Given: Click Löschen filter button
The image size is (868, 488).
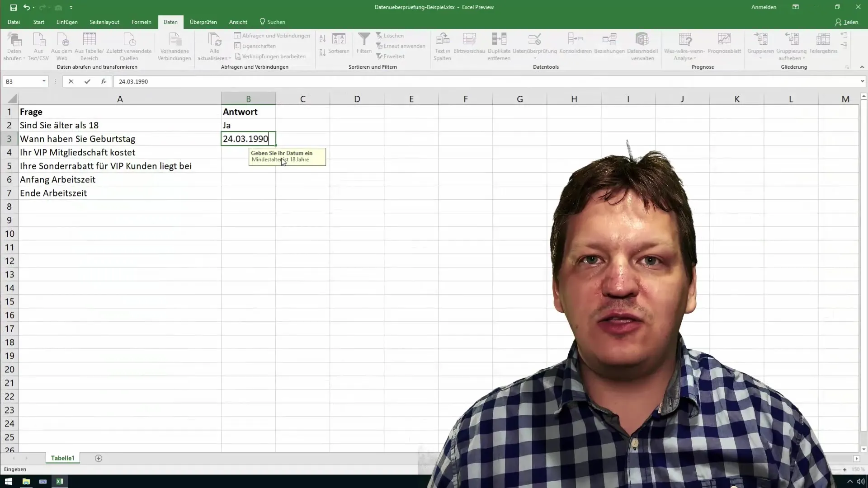Looking at the screenshot, I should click(x=390, y=36).
